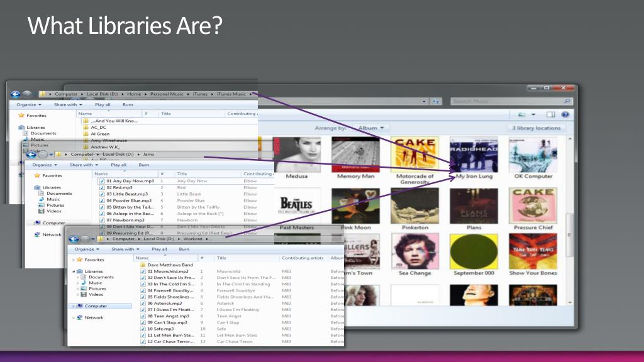This screenshot has height=362, width=644.
Task: Click the Jams breadcrumb in the address bar
Action: 148,155
